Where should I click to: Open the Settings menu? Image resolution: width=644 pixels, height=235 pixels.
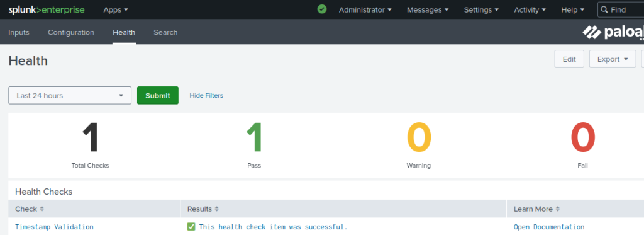coord(481,10)
